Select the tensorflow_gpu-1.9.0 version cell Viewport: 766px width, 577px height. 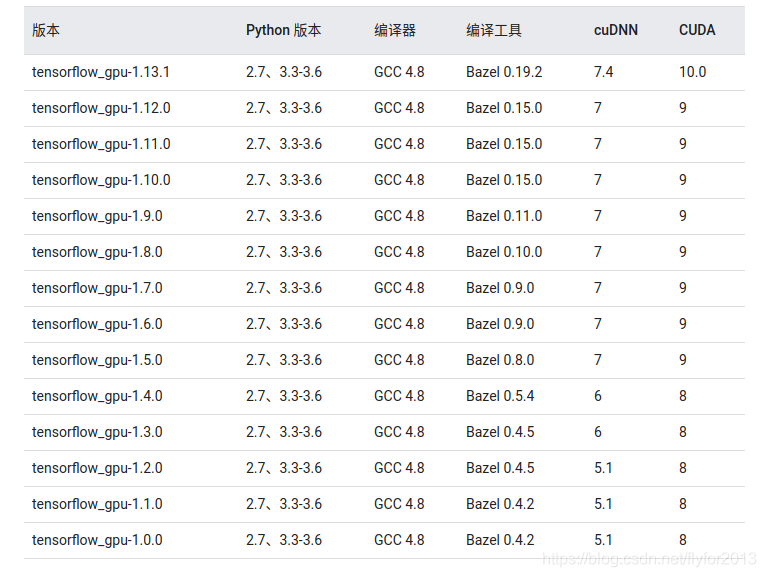pos(97,216)
